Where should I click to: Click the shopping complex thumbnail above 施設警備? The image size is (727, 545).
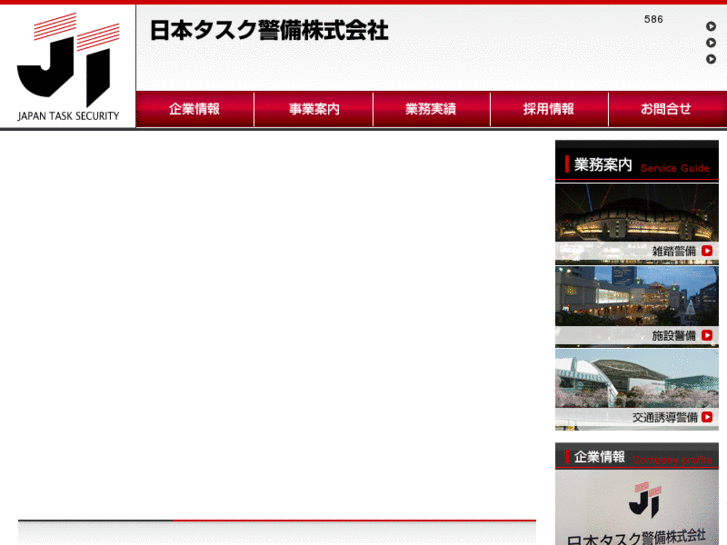click(x=637, y=296)
